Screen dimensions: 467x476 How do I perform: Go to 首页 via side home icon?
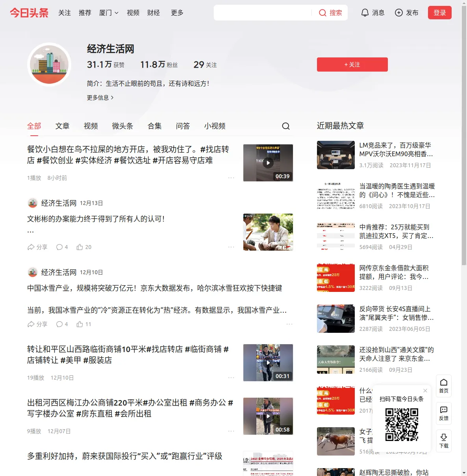pos(444,386)
